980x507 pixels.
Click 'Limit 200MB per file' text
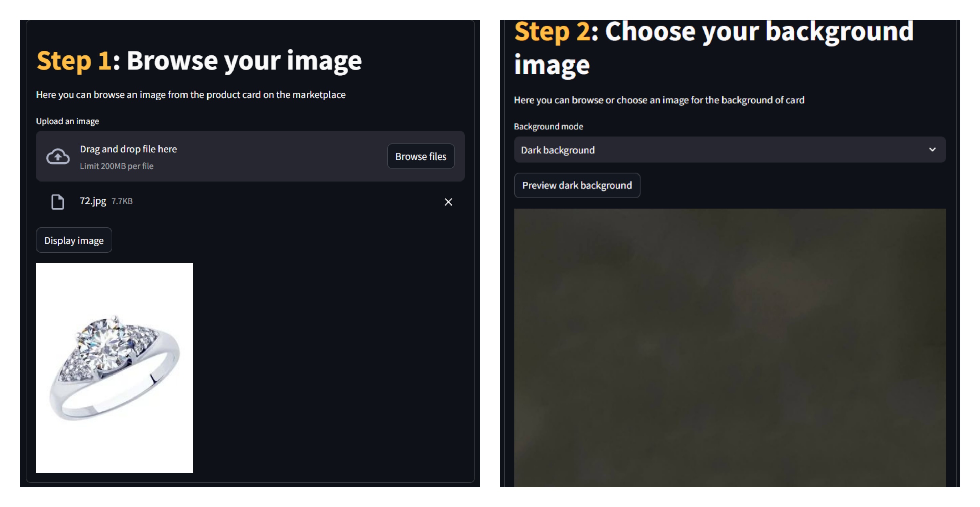tap(117, 166)
